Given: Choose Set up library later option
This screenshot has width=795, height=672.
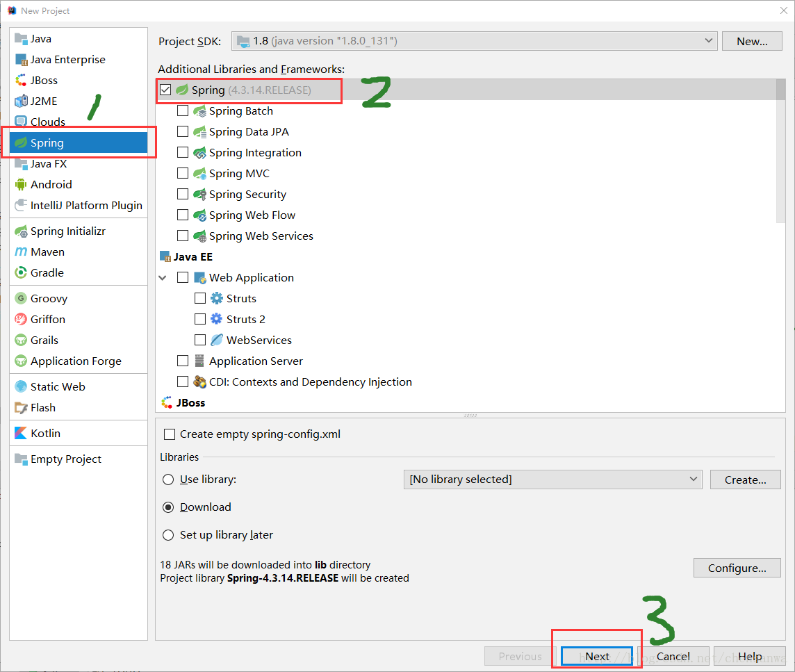Looking at the screenshot, I should pos(167,535).
